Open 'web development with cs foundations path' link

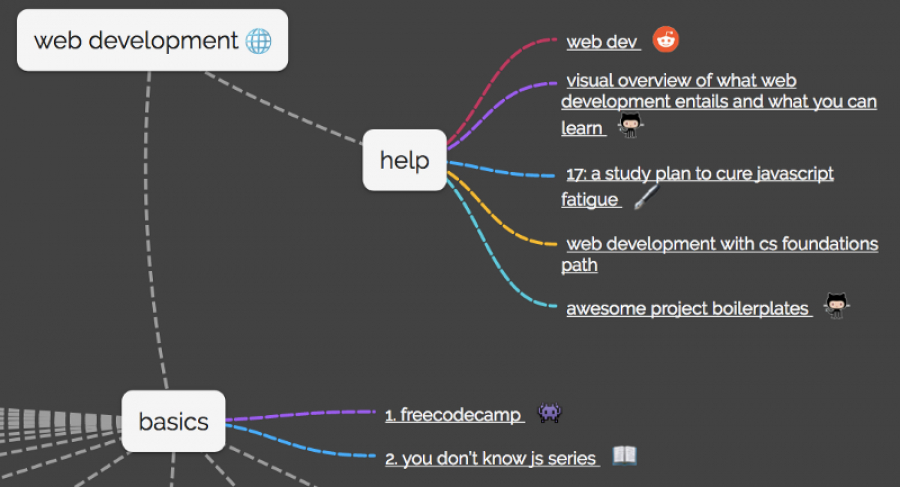720,254
